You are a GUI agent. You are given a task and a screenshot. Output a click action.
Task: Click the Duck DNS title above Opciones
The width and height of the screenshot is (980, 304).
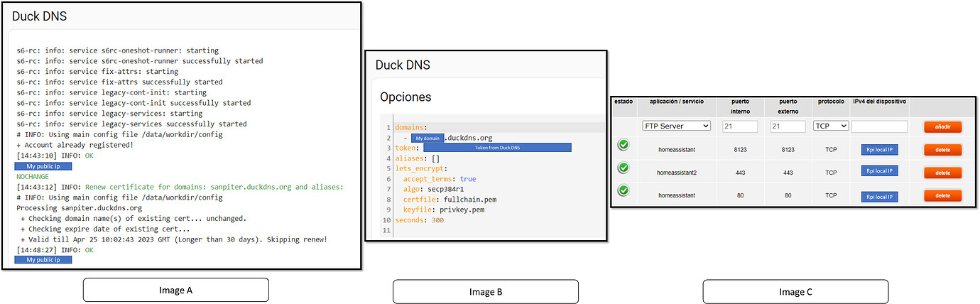click(x=403, y=65)
